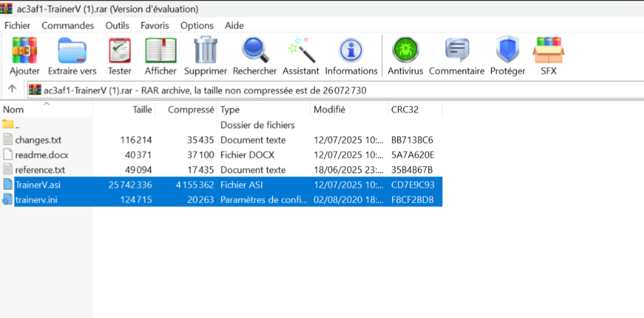Create SFX self-extracting archive

click(548, 51)
